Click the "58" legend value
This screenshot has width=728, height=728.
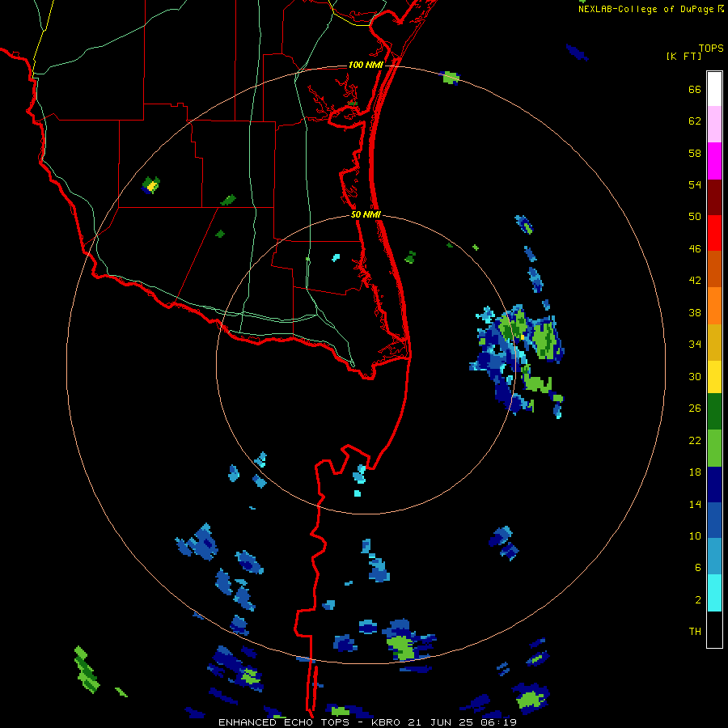(695, 153)
